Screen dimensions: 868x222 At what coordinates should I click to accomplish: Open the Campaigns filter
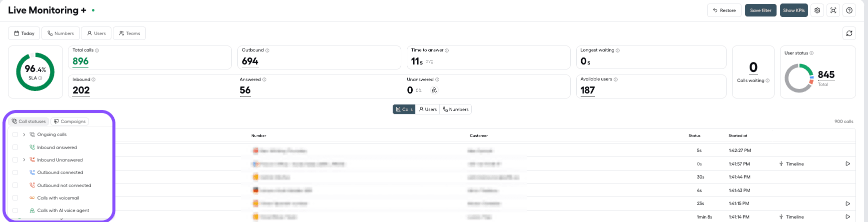[70, 121]
